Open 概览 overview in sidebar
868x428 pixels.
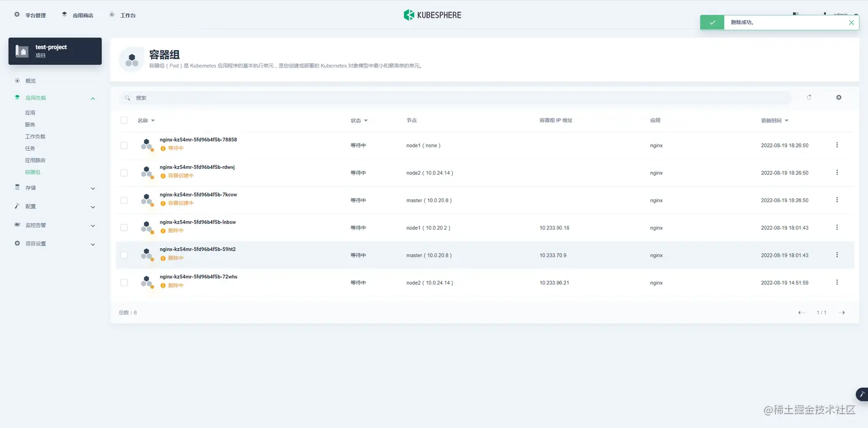pyautogui.click(x=30, y=81)
